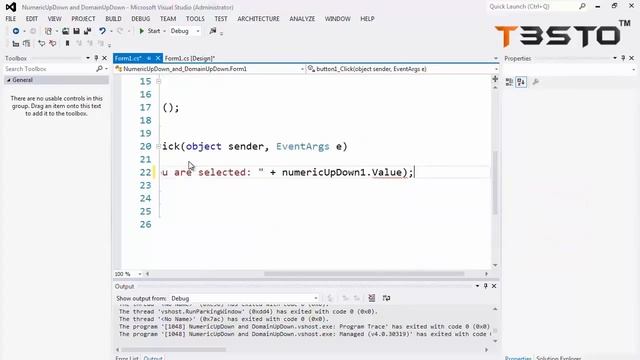The height and width of the screenshot is (360, 640).
Task: Click the Navigate Backward arrow icon
Action: (16, 31)
